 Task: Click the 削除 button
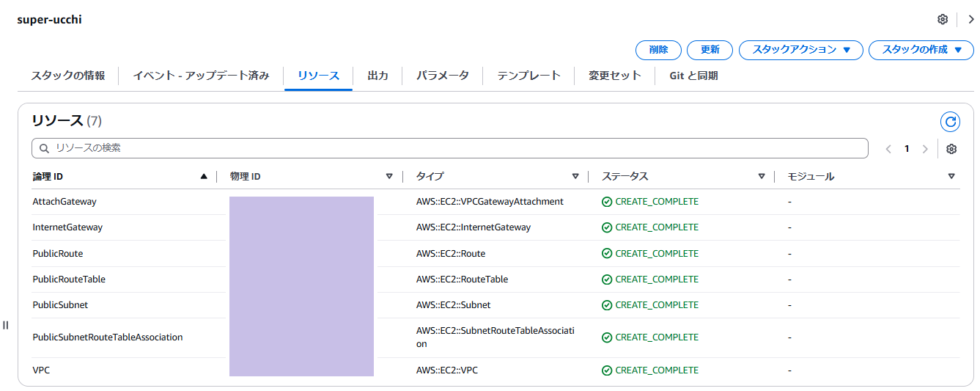(658, 50)
